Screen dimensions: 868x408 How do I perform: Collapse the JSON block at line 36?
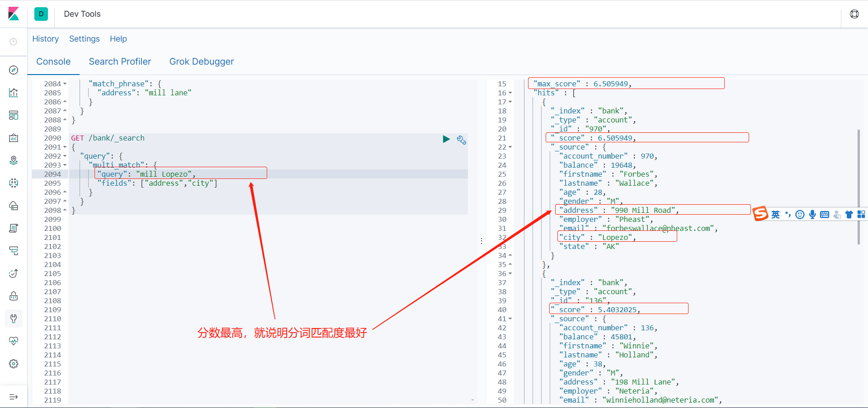pyautogui.click(x=510, y=273)
